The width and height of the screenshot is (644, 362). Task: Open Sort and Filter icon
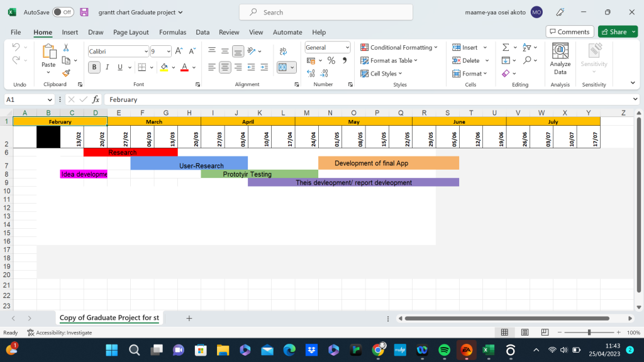coord(527,48)
